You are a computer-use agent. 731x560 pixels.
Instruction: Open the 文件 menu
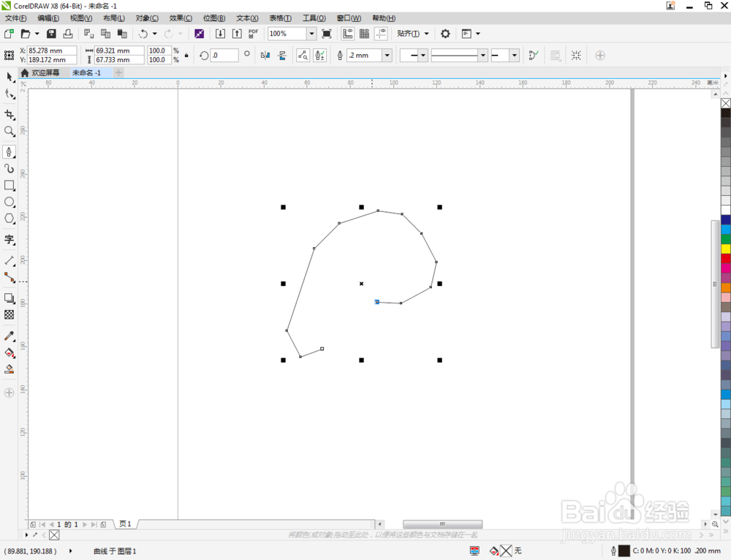point(15,18)
